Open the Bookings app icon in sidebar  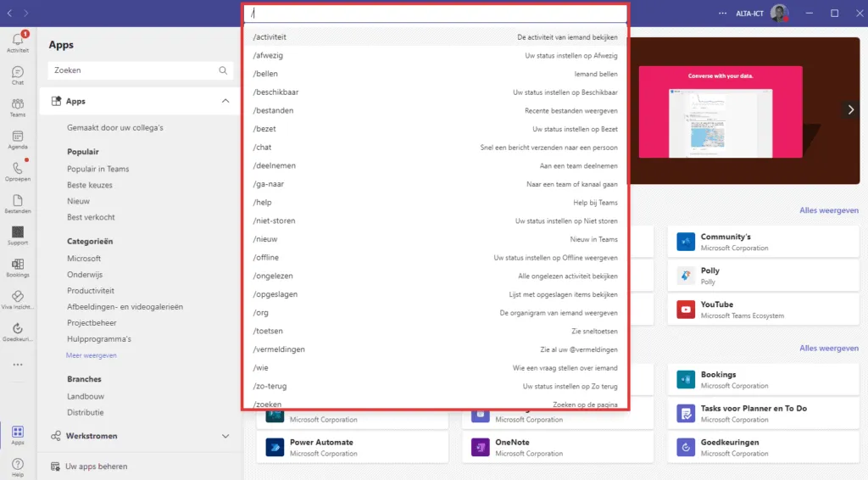click(x=18, y=267)
